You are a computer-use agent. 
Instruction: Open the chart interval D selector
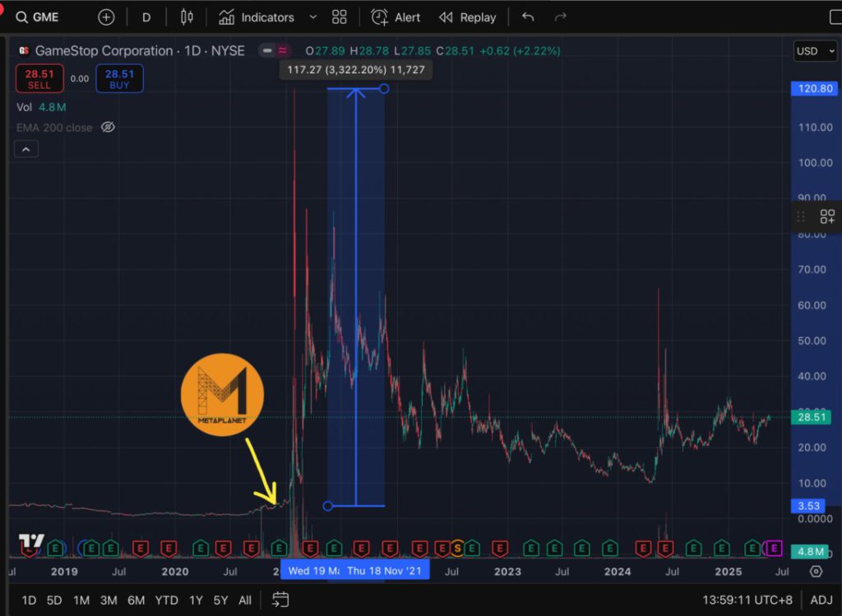coord(146,17)
